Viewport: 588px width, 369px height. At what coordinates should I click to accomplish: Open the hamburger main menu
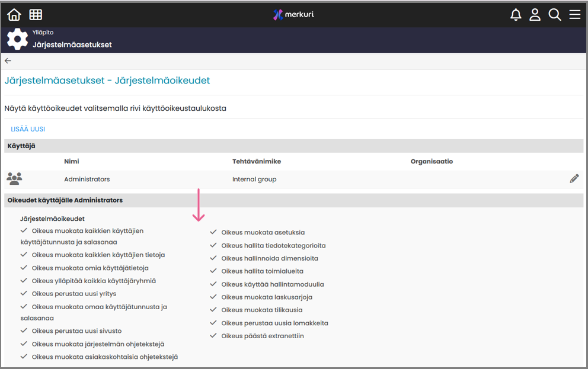574,15
